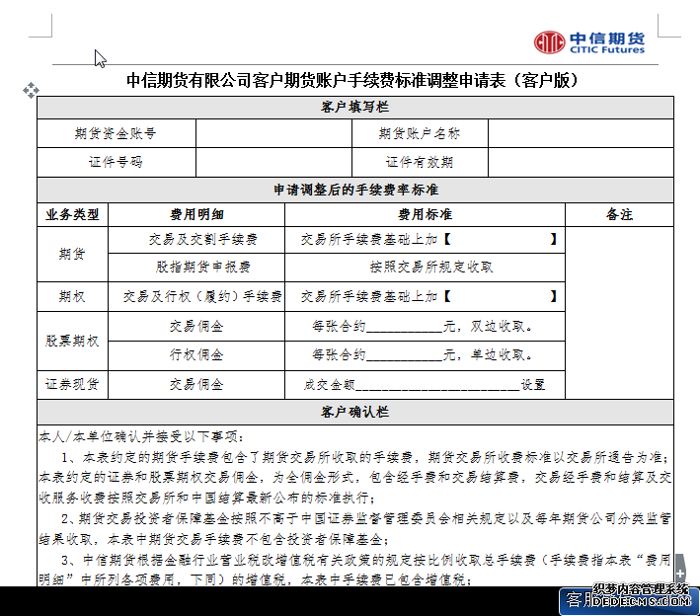Click the 费用标准 column header
The width and height of the screenshot is (700, 616).
(425, 214)
